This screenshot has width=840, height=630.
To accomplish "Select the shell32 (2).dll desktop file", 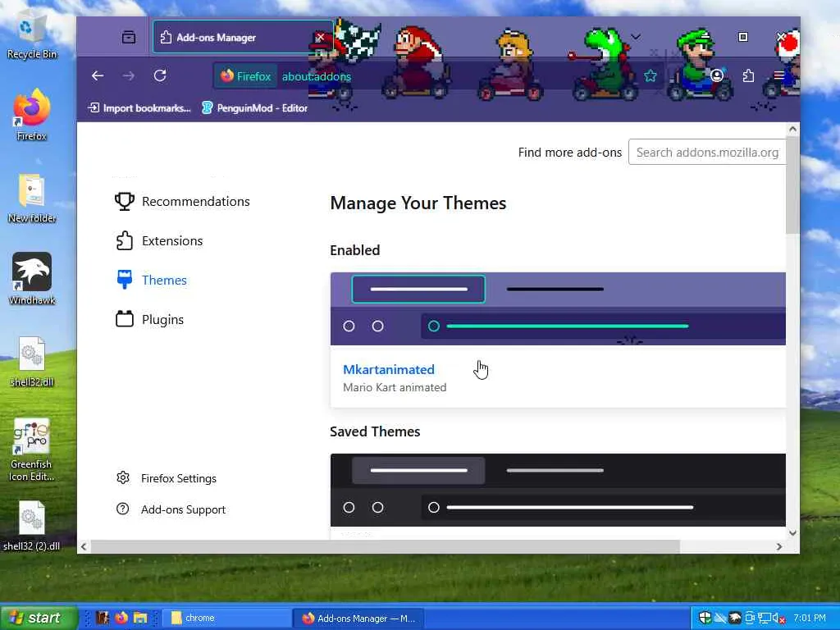I will coord(32,526).
